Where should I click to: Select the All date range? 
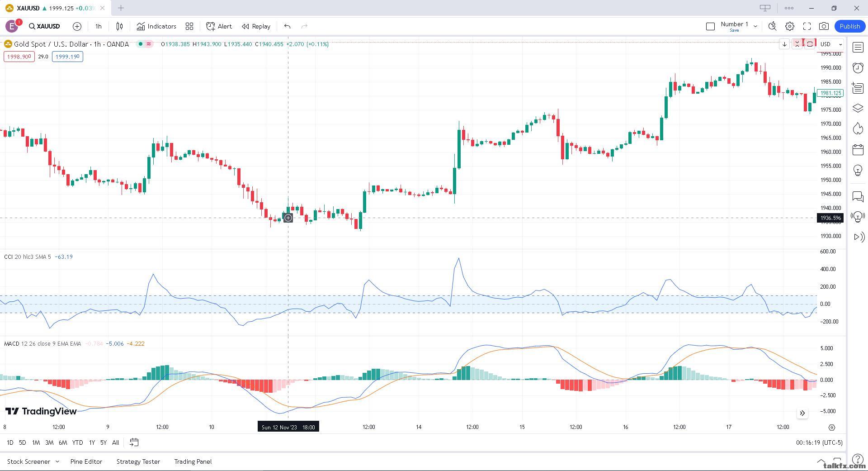(x=116, y=442)
